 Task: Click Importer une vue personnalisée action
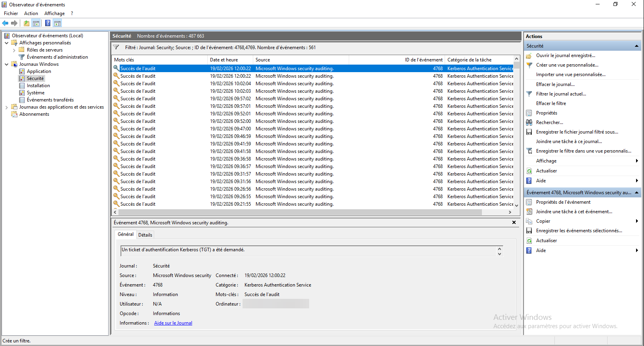click(x=571, y=75)
